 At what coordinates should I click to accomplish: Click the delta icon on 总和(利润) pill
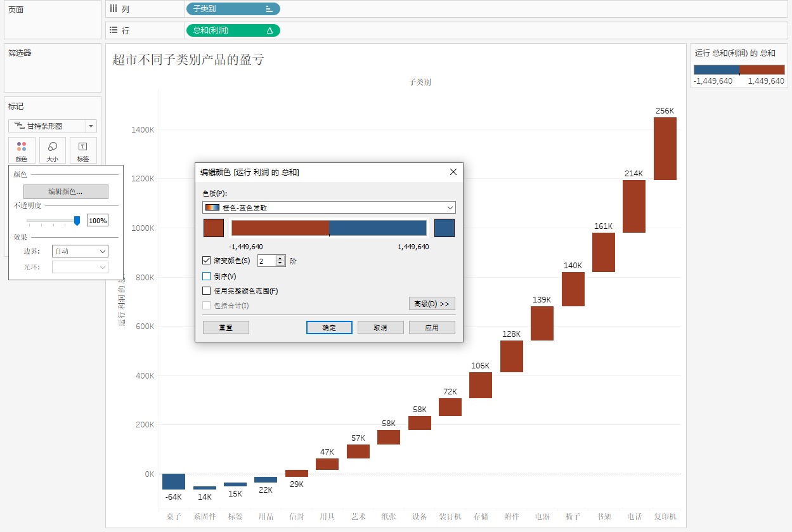tap(269, 30)
